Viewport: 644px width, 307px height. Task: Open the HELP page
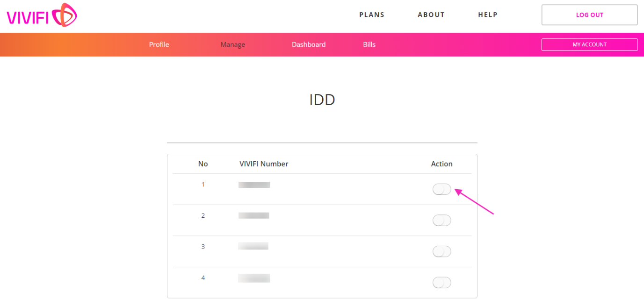coord(487,15)
